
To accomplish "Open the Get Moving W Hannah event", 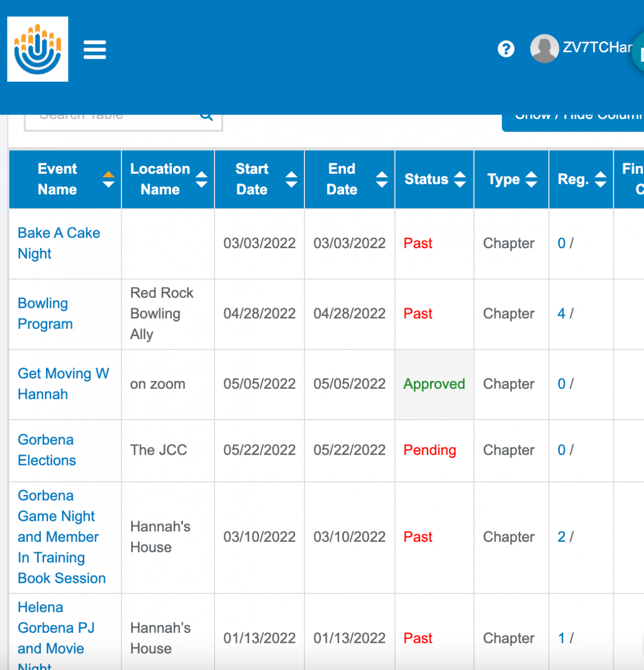I will point(63,384).
